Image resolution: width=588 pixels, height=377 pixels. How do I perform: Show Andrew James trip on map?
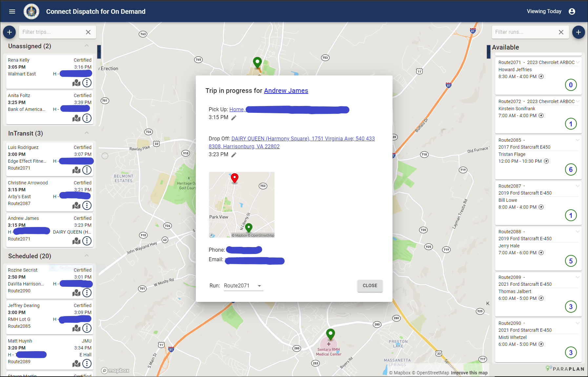76,241
